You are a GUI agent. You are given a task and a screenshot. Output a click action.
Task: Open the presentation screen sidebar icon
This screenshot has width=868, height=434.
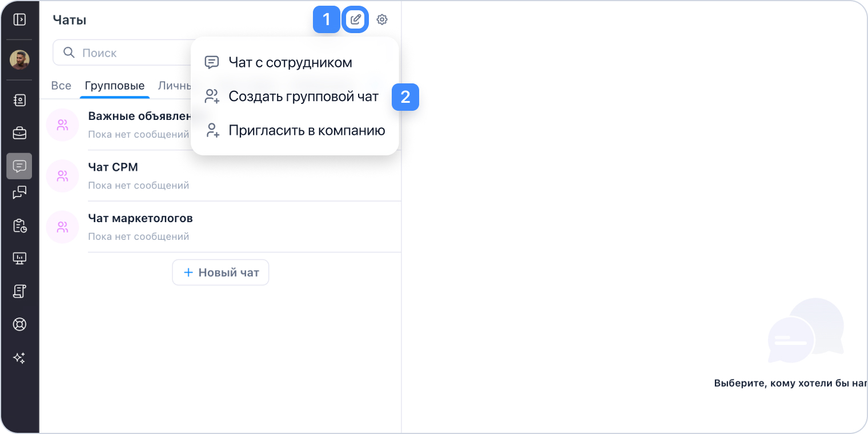pyautogui.click(x=19, y=259)
